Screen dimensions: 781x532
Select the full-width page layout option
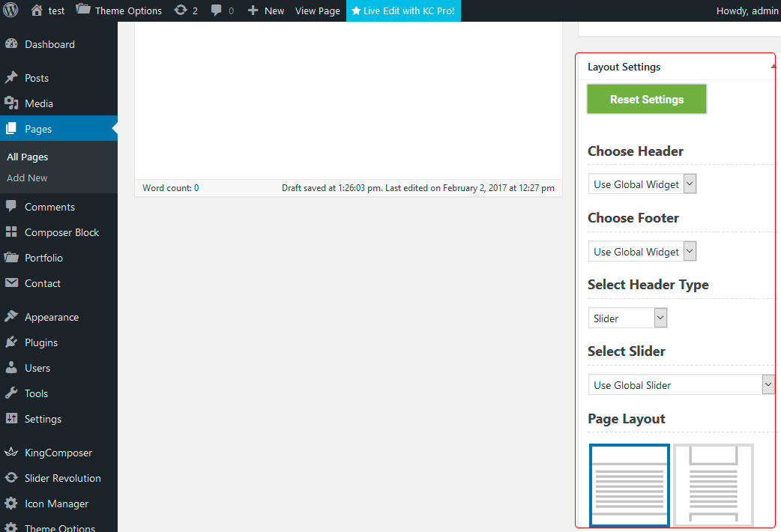pyautogui.click(x=629, y=485)
